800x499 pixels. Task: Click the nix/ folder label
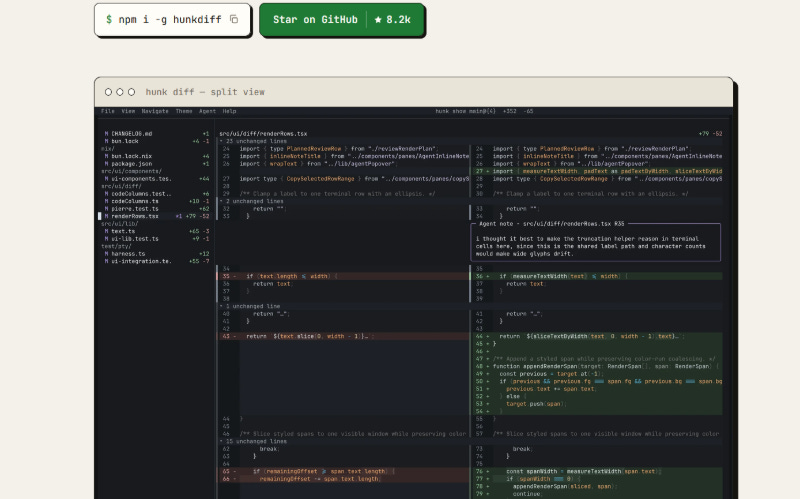coord(108,148)
